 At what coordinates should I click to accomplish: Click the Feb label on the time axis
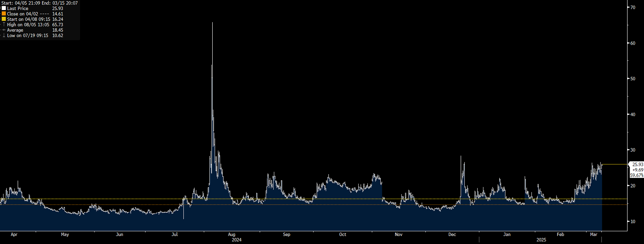click(560, 234)
